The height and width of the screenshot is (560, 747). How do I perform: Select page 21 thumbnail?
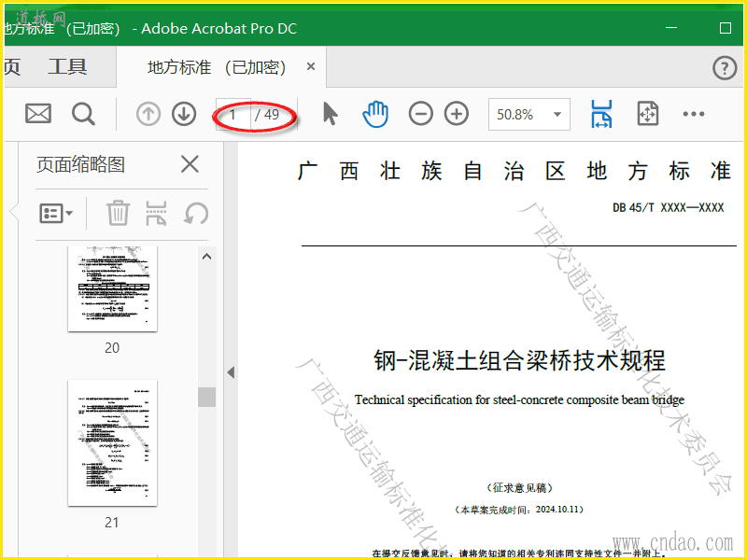tap(112, 442)
